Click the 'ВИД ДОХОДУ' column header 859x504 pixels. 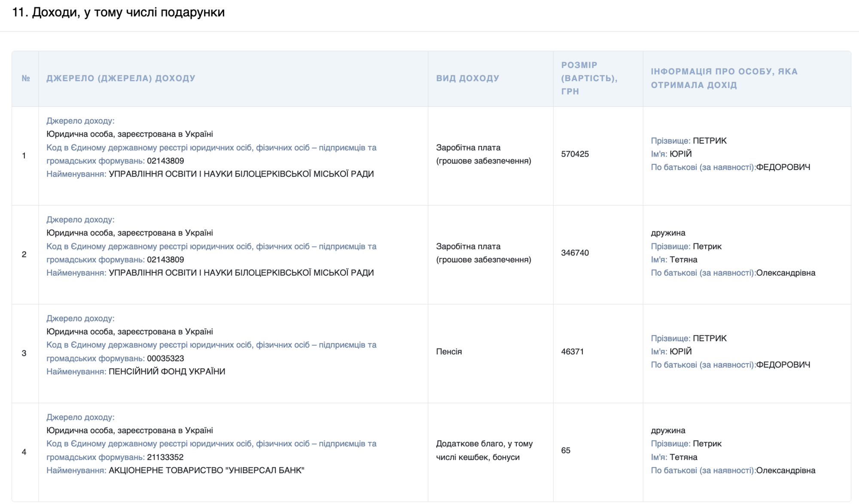tap(468, 79)
